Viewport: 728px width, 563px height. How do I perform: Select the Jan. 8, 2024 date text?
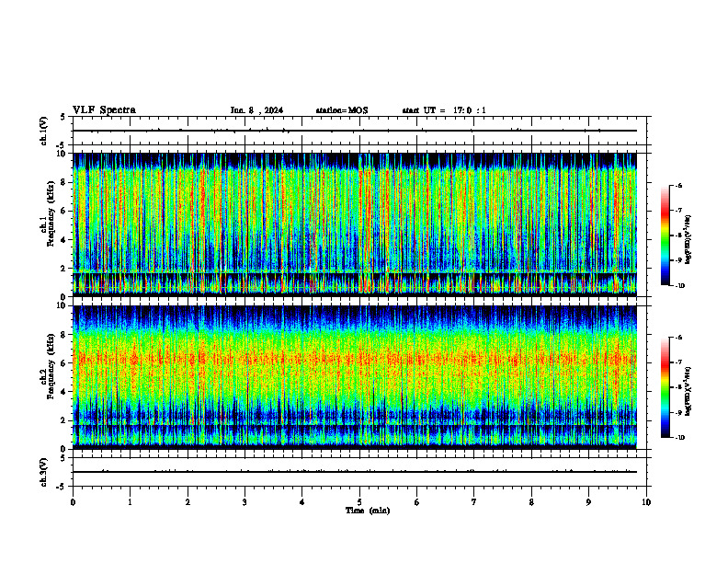coord(256,110)
